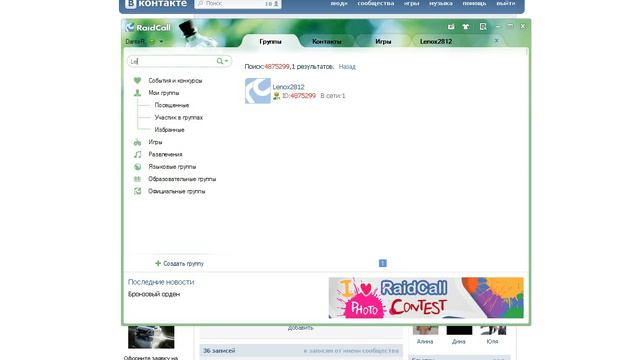Select События и конкурсы in the sidebar
The width and height of the screenshot is (640, 360).
(x=175, y=80)
